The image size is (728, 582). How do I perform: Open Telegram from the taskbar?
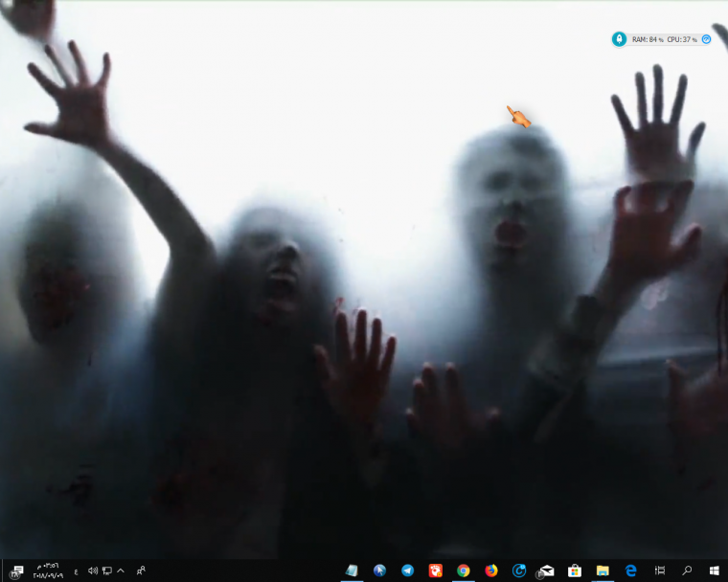(407, 571)
